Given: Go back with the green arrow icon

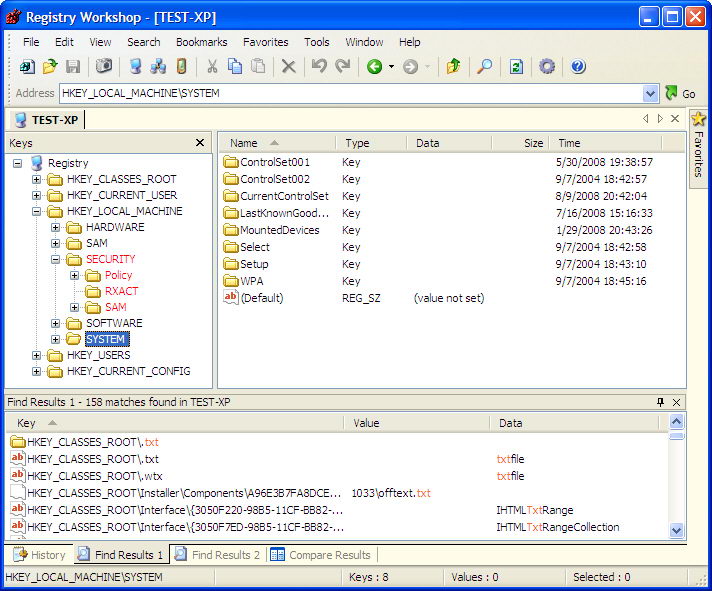Looking at the screenshot, I should tap(374, 67).
